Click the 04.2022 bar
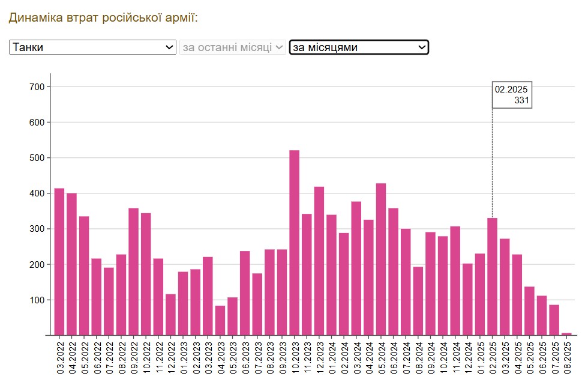The height and width of the screenshot is (385, 588). click(x=71, y=264)
